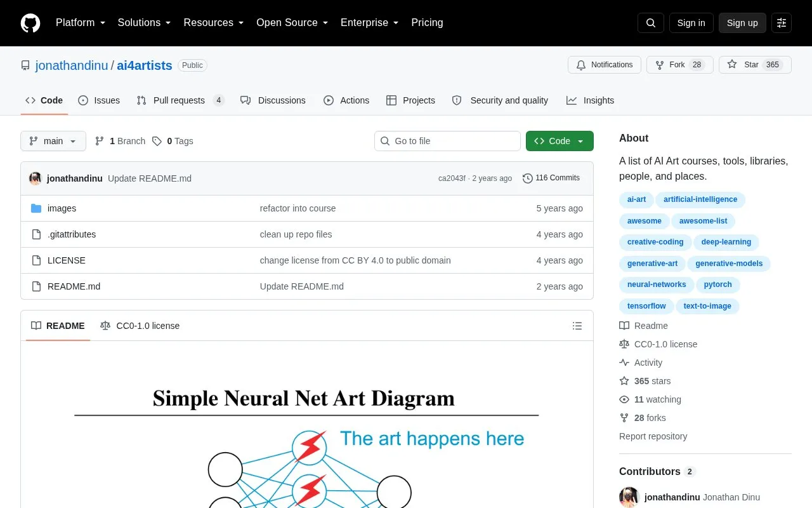Open the green Code dropdown button
The width and height of the screenshot is (812, 508).
560,141
